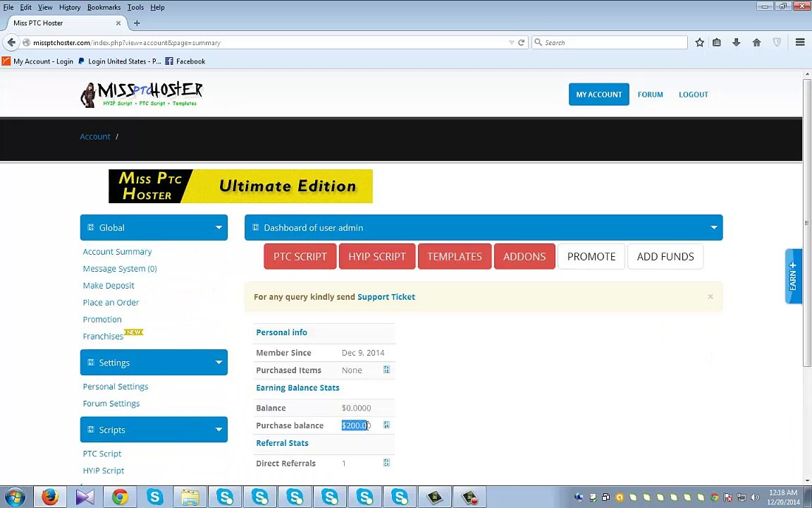Open the View menu
812x508 pixels.
(45, 7)
